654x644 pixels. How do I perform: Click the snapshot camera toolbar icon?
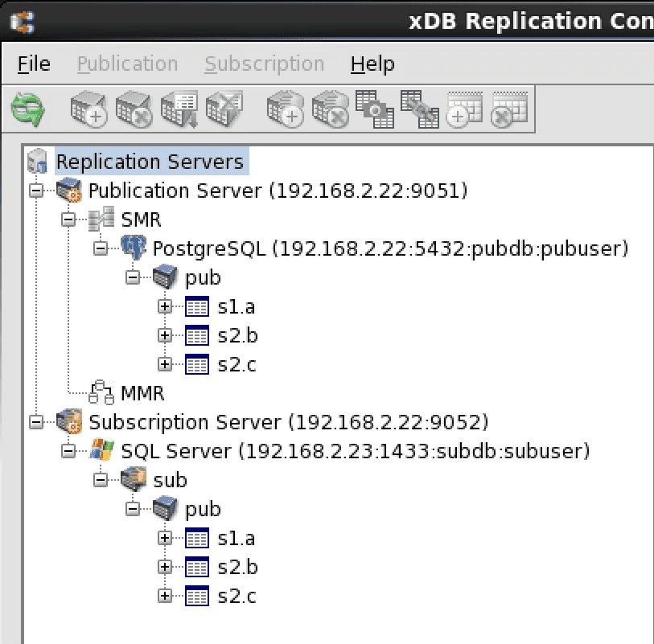(374, 109)
